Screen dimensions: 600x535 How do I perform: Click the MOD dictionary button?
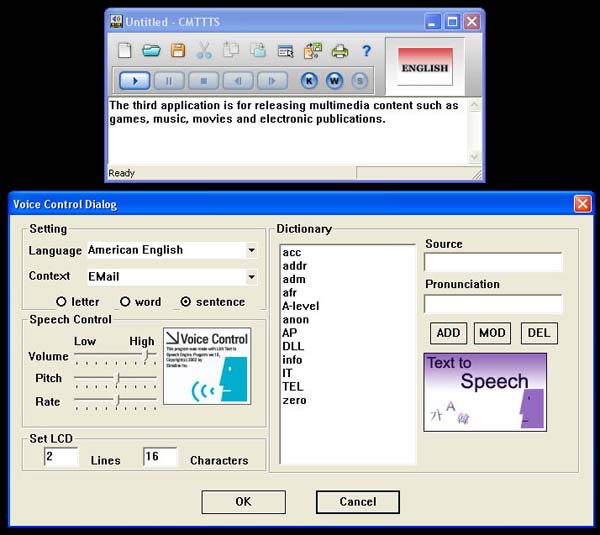click(x=492, y=333)
